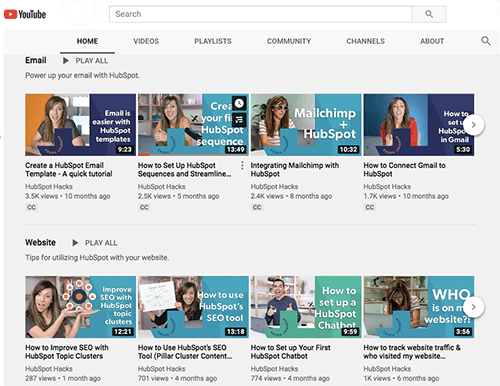Open Email is easier with templates thumbnail

(x=80, y=125)
